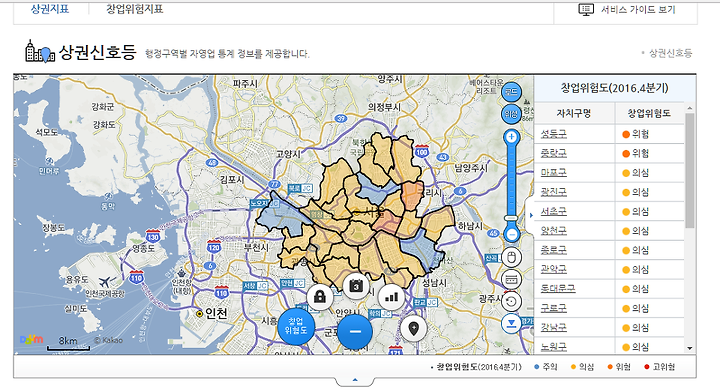Expand the bottom legend panel up-arrow tab
The width and height of the screenshot is (720, 392).
[354, 381]
